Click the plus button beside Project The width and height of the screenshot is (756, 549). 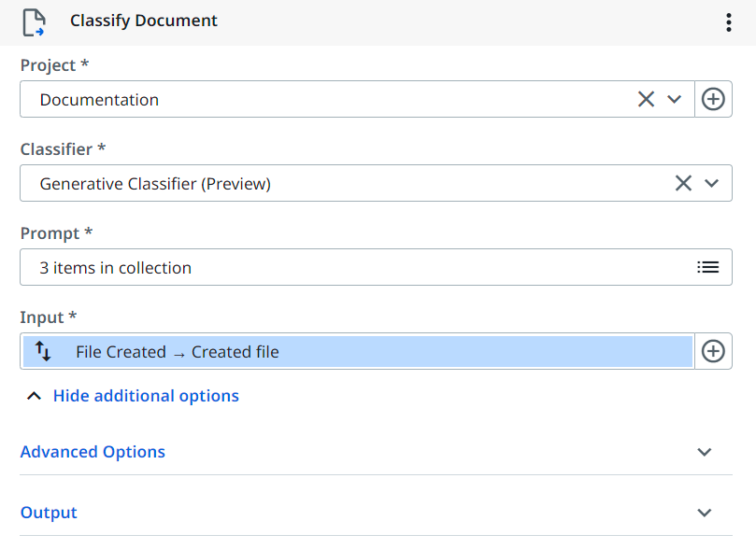pyautogui.click(x=713, y=99)
